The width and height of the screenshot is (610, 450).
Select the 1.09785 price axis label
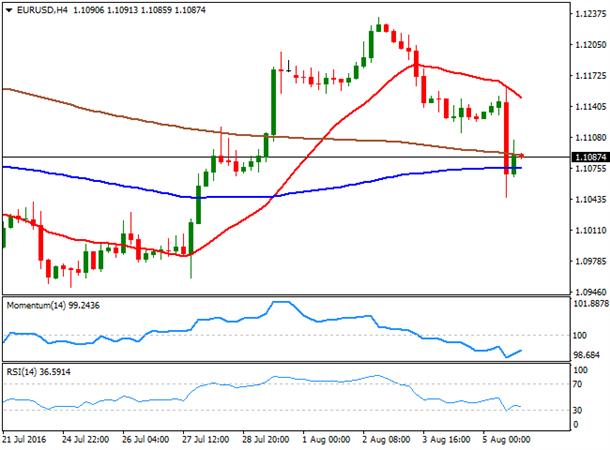point(591,261)
